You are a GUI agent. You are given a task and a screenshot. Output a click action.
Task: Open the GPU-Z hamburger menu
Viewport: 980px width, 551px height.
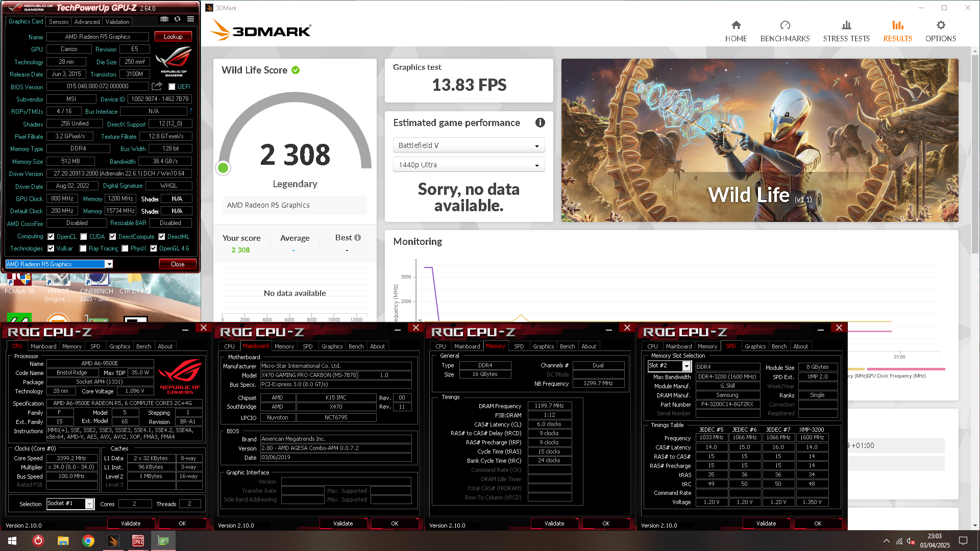[x=190, y=19]
